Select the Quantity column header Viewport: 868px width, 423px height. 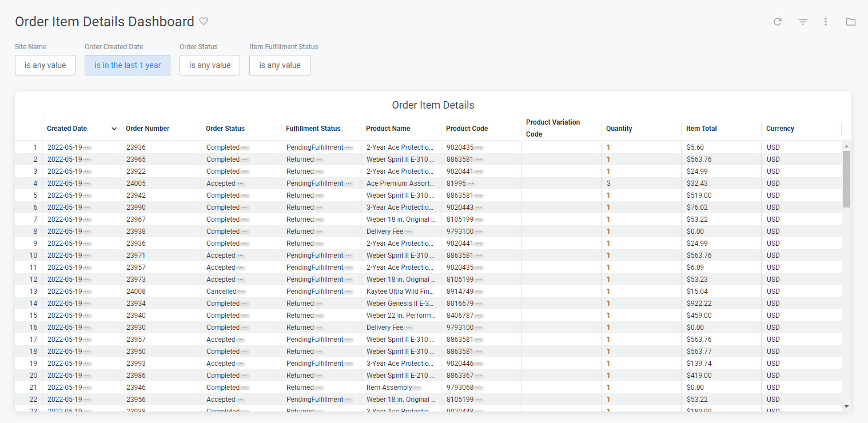tap(619, 129)
